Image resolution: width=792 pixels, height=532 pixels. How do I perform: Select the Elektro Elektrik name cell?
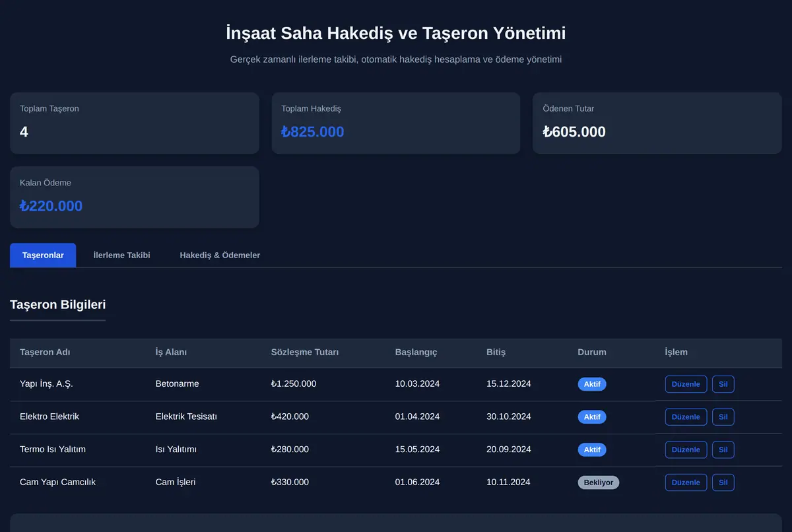(x=49, y=416)
